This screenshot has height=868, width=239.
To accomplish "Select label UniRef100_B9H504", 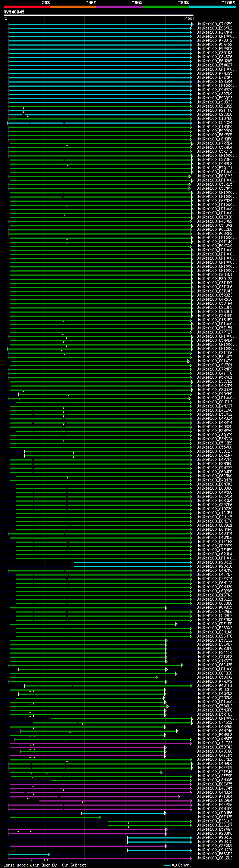I will [x=214, y=82].
